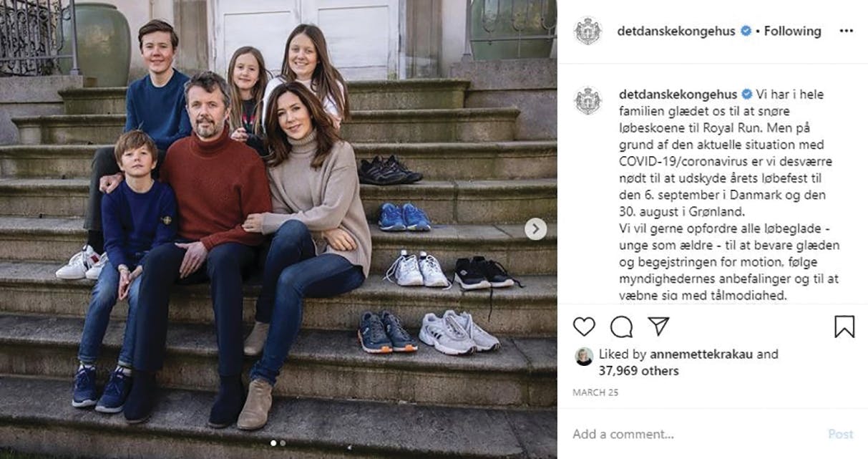The width and height of the screenshot is (868, 459).
Task: Focus the Add a comment field
Action: tap(687, 434)
